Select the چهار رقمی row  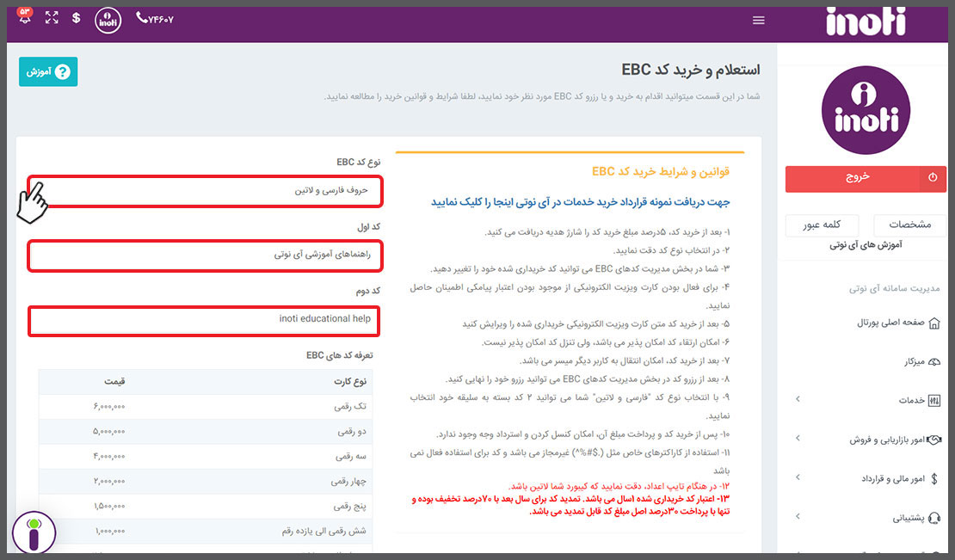[206, 482]
